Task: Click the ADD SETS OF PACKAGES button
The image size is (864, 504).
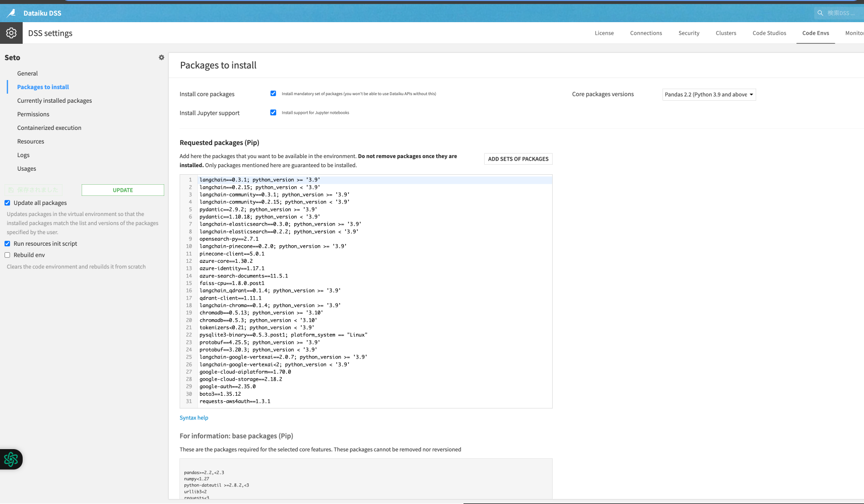Action: coord(518,159)
